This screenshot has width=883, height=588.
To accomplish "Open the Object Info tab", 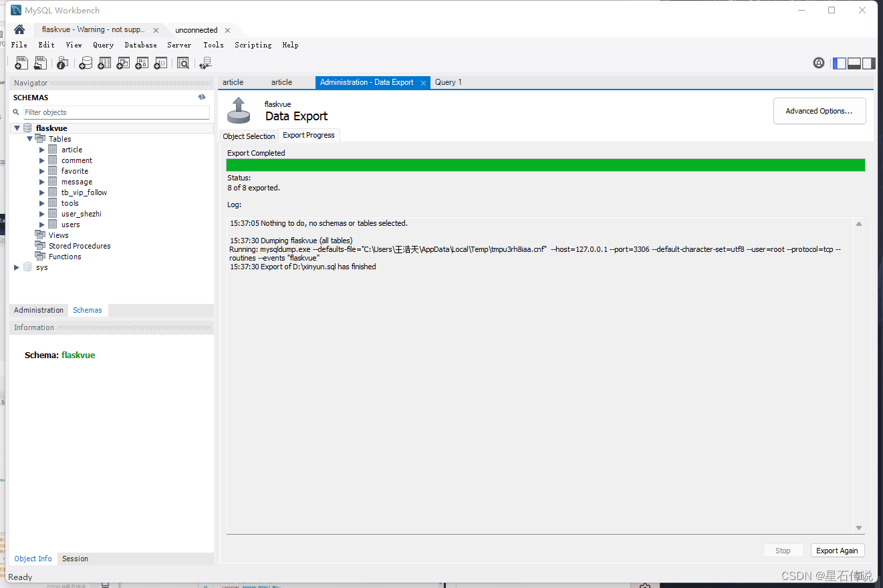I will (33, 559).
